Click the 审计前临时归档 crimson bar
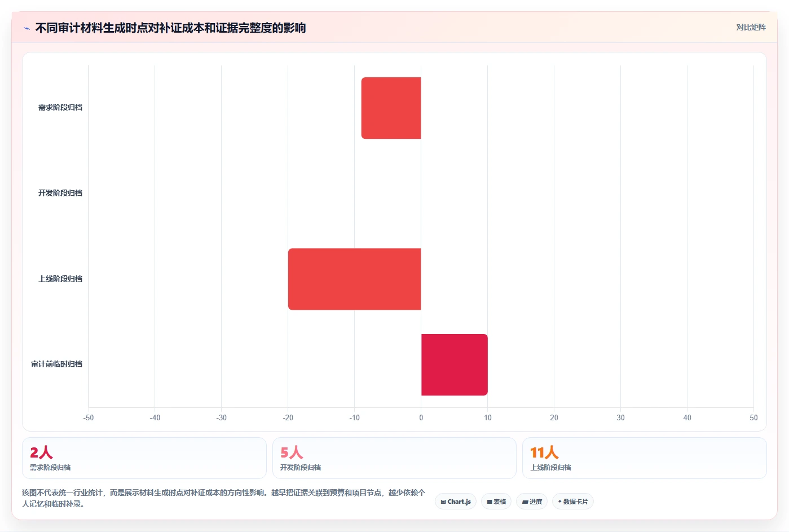 455,364
